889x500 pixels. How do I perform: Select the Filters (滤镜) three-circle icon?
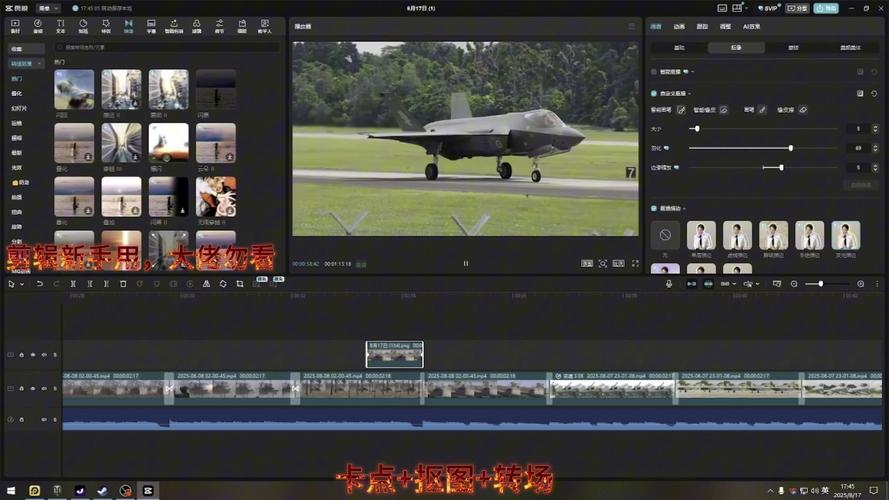coord(196,26)
